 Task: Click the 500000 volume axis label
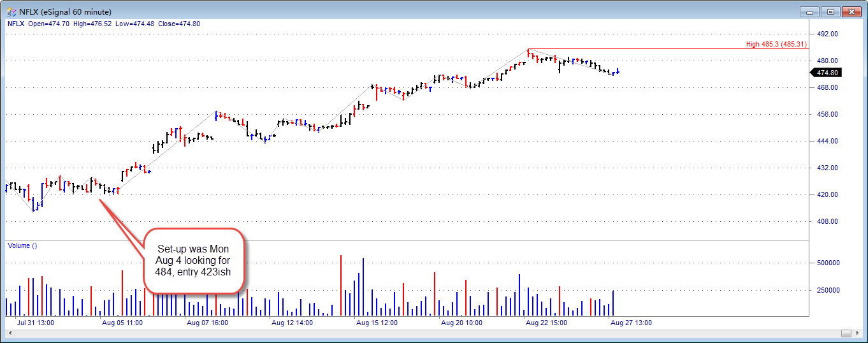click(x=828, y=263)
